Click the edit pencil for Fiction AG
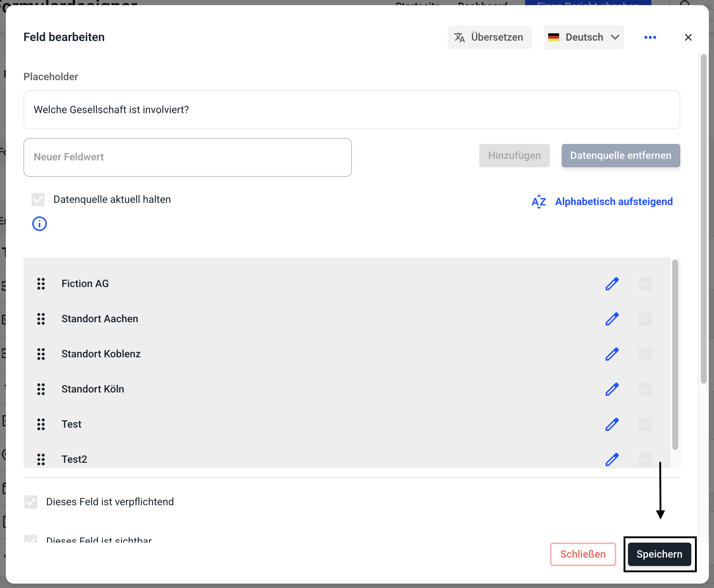This screenshot has width=714, height=588. [612, 284]
